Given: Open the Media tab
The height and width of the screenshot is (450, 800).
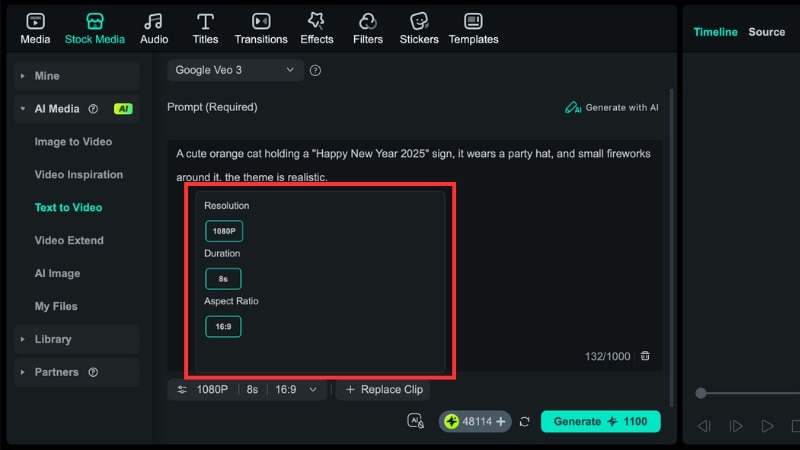Looking at the screenshot, I should 35,29.
